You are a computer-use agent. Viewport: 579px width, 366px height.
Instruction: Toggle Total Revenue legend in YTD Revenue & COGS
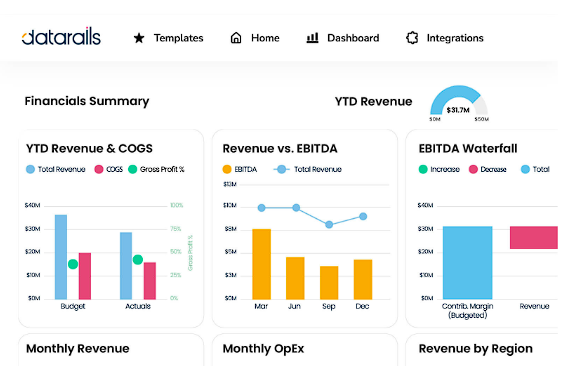pos(56,170)
